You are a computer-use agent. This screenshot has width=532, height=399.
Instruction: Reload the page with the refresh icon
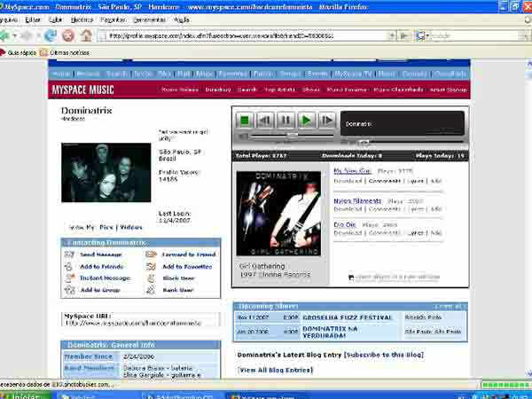(x=51, y=35)
